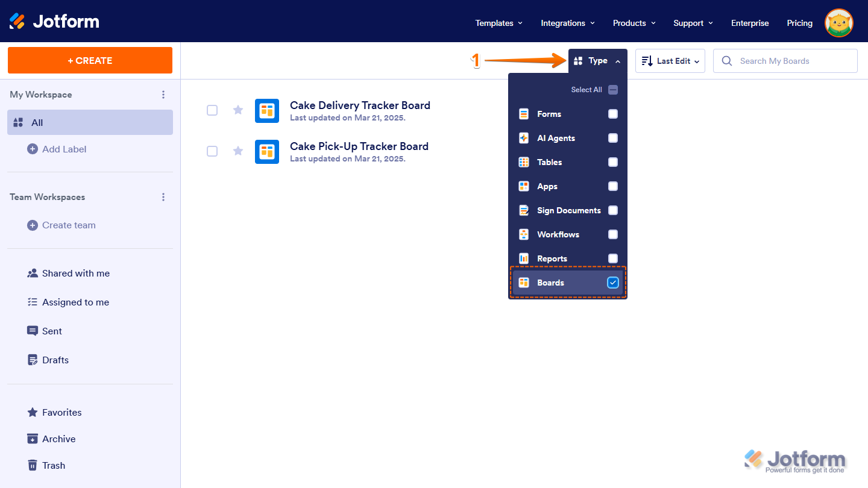Viewport: 868px width, 488px height.
Task: Collapse the Type filter dropdown
Action: [597, 60]
